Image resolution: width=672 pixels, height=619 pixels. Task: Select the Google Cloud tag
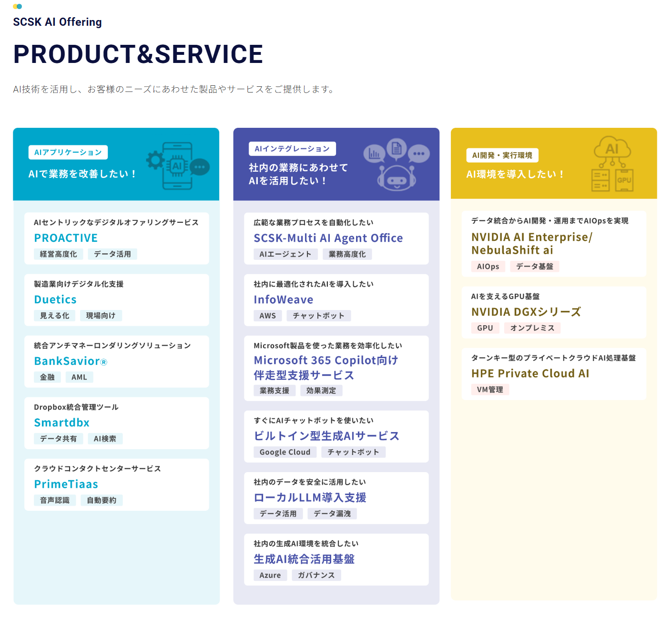tap(285, 452)
